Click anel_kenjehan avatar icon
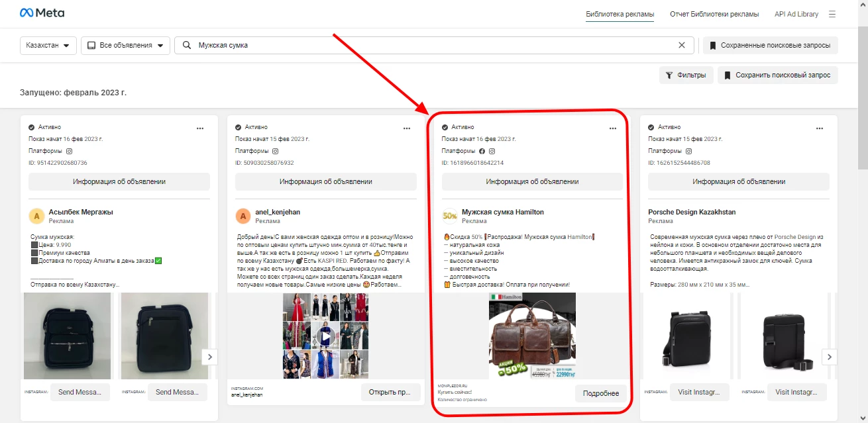The image size is (868, 423). coord(243,216)
